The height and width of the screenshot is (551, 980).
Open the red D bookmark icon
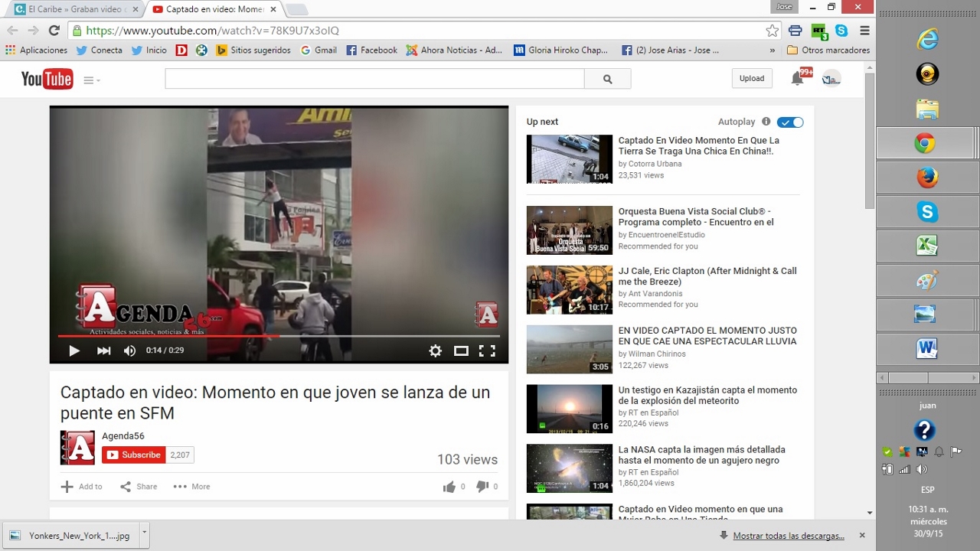tap(181, 50)
